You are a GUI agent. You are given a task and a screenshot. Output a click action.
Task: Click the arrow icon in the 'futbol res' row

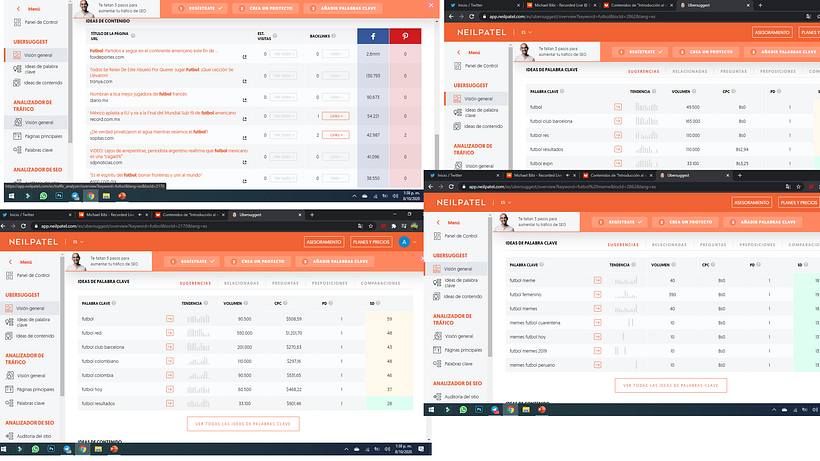[x=618, y=135]
